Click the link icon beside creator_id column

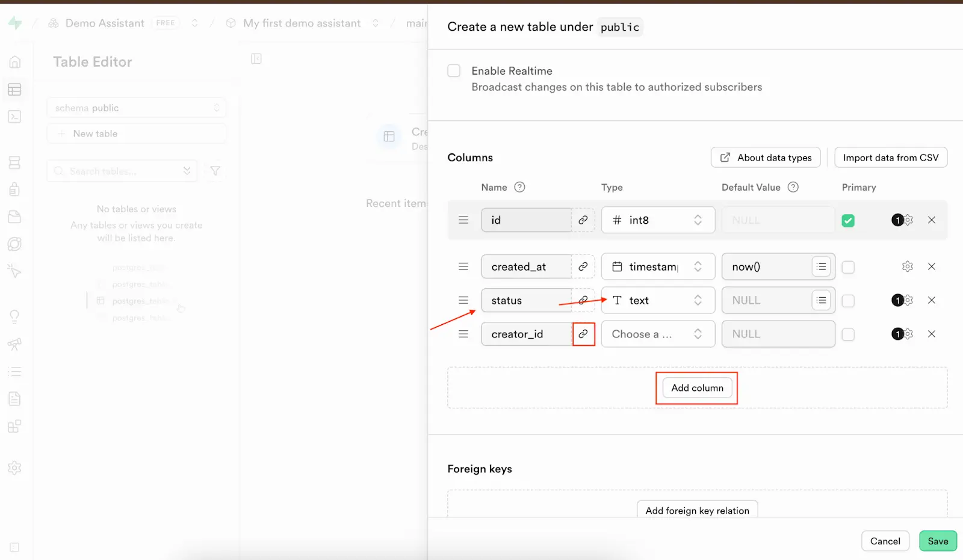pyautogui.click(x=583, y=334)
